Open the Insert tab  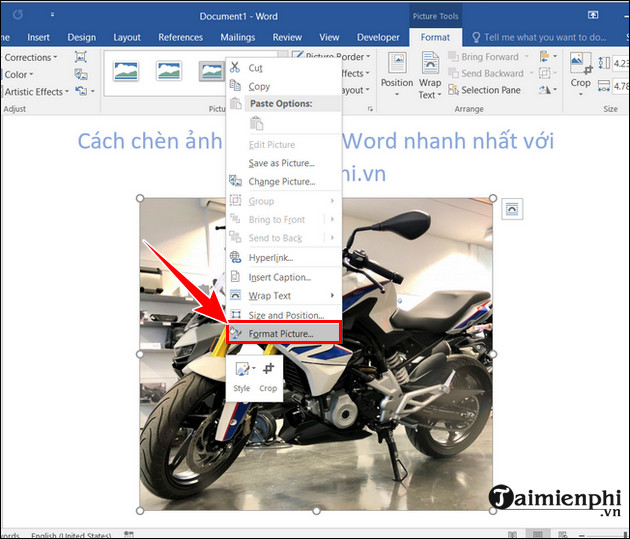pyautogui.click(x=38, y=37)
